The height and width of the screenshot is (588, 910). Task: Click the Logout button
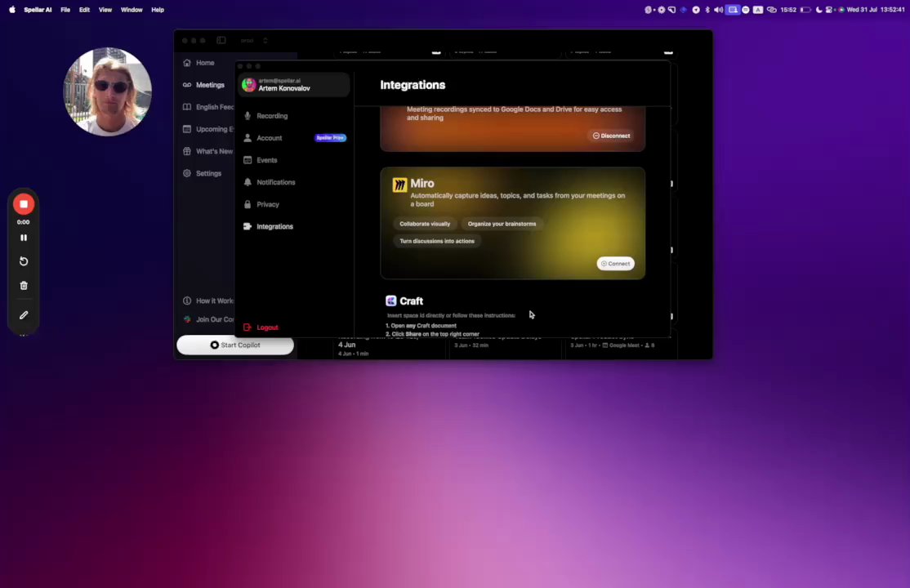coord(261,327)
